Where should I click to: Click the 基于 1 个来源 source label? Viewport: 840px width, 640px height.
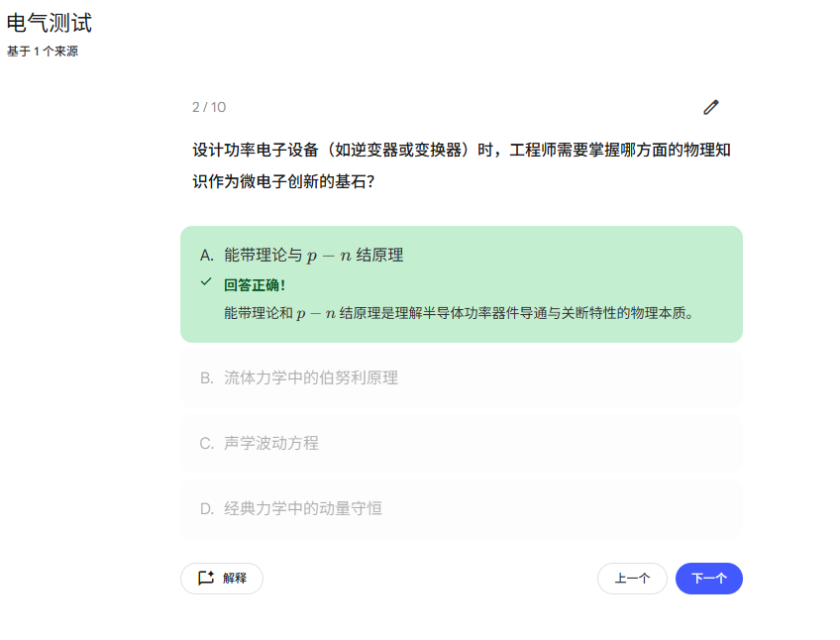(x=43, y=52)
